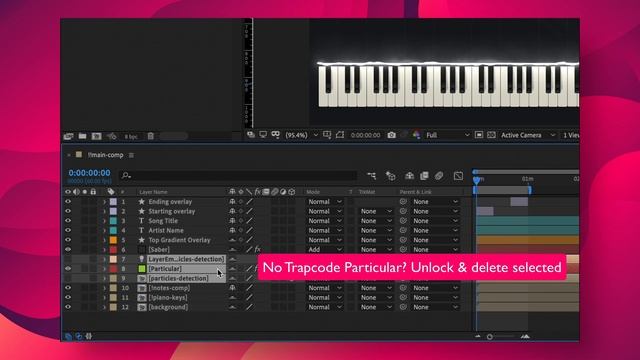Open composition mini-flowchart icon

coord(371,176)
